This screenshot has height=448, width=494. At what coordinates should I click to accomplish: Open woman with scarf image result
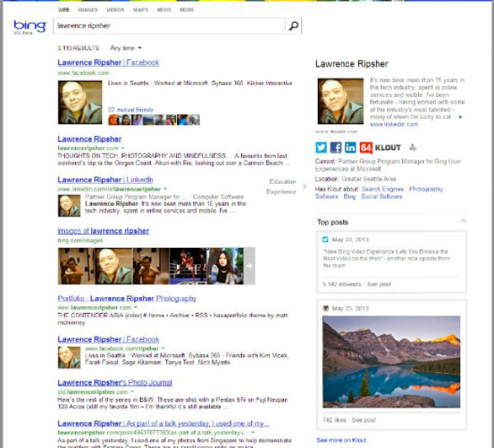225,266
